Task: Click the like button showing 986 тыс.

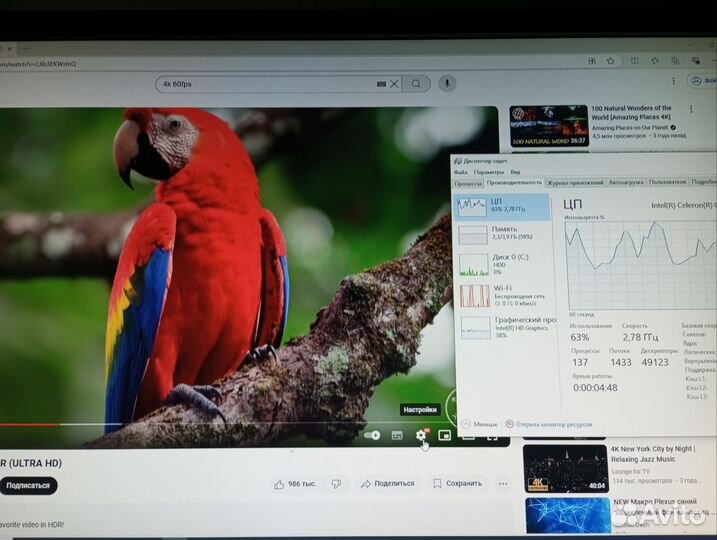Action: (295, 484)
